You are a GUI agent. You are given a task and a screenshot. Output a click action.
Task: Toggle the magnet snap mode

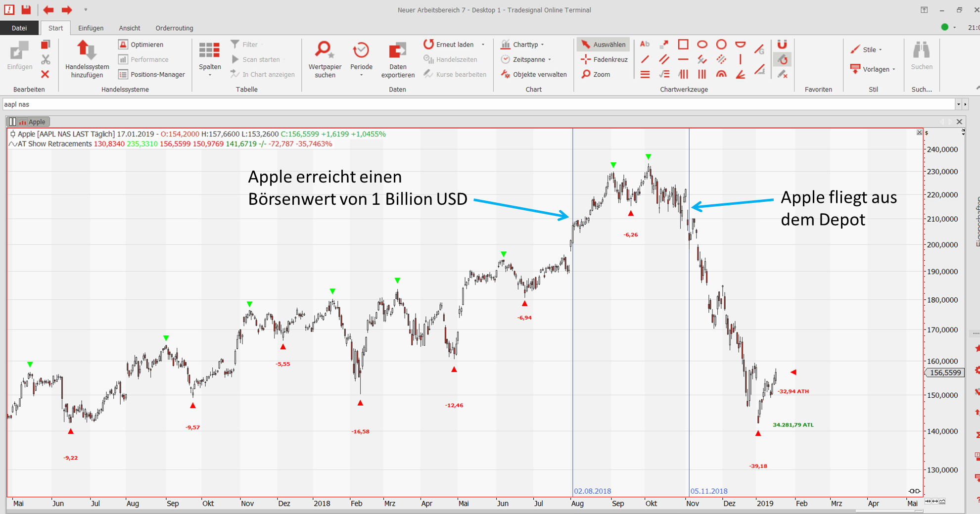click(x=782, y=45)
